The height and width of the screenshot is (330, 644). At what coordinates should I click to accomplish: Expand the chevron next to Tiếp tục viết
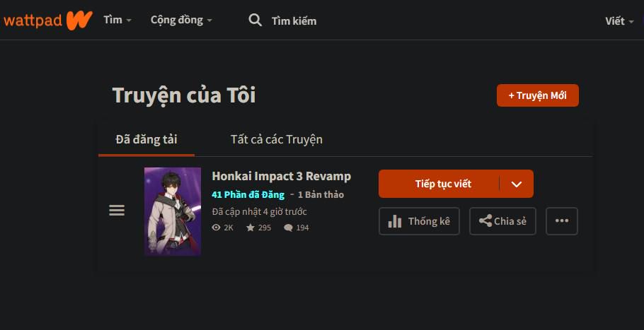tap(517, 184)
